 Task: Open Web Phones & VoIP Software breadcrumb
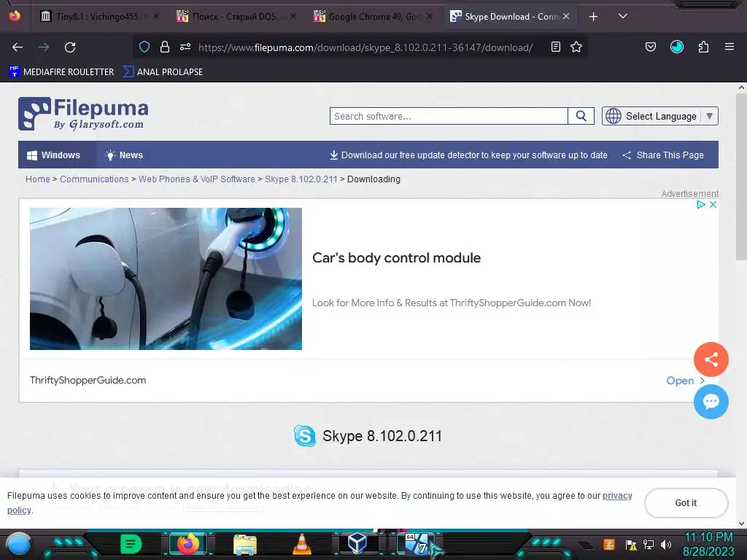[197, 179]
